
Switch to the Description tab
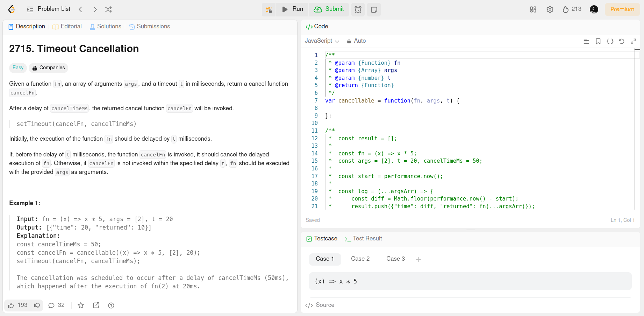tap(27, 27)
